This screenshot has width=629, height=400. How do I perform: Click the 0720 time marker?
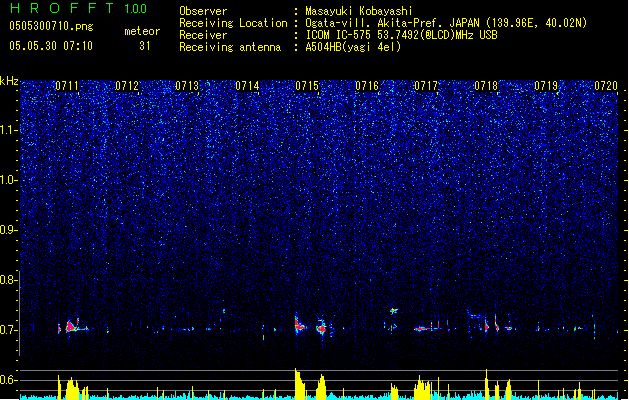click(606, 86)
